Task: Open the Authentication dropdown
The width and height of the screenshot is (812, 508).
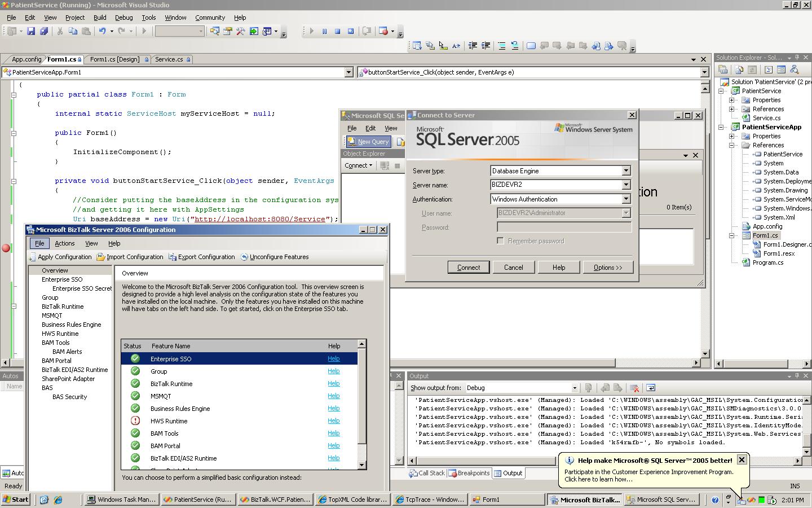Action: click(x=625, y=199)
